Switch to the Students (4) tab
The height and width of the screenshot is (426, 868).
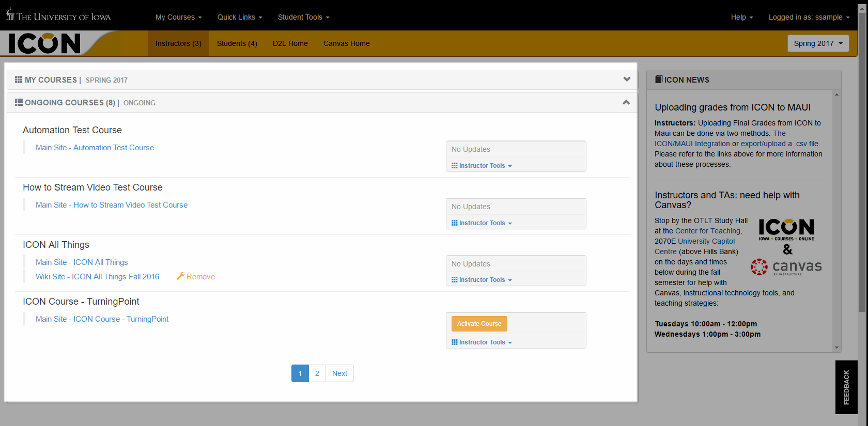[237, 43]
